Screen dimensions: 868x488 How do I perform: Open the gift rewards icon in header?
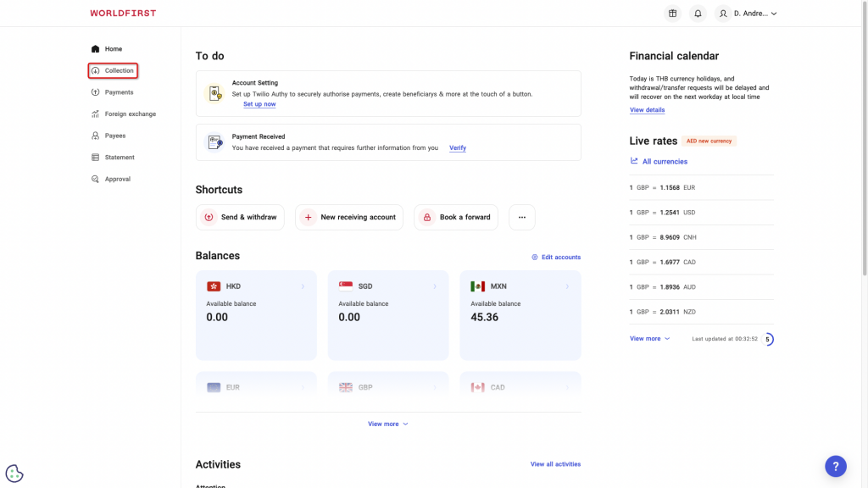point(672,14)
